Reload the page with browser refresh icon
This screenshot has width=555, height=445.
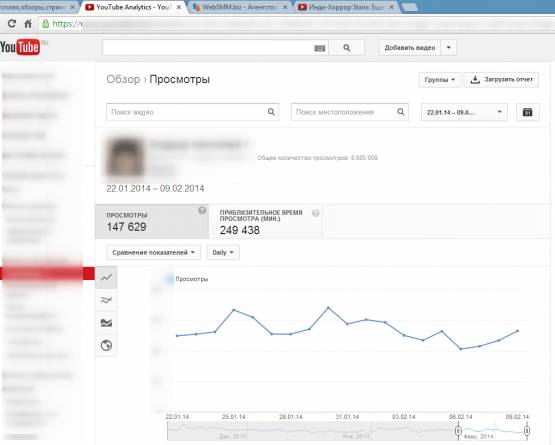click(12, 24)
